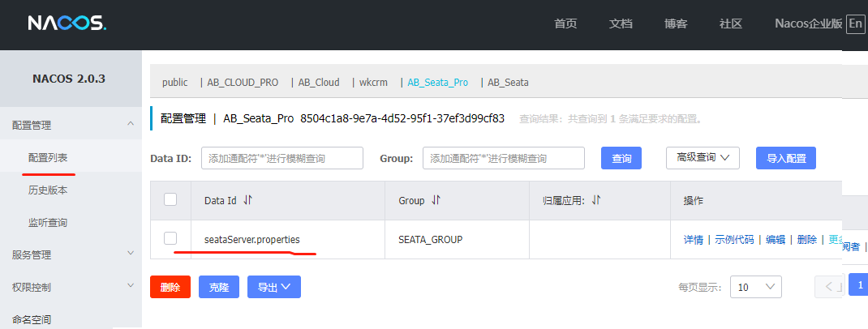Screen dimensions: 868x329
Task: Focus the Data ID search field
Action: pyautogui.click(x=281, y=158)
